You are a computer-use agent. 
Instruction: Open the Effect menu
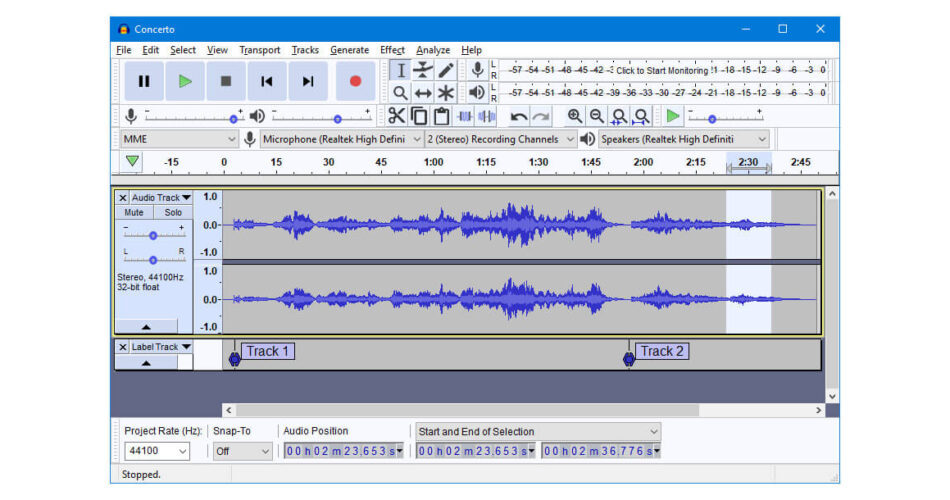point(392,50)
